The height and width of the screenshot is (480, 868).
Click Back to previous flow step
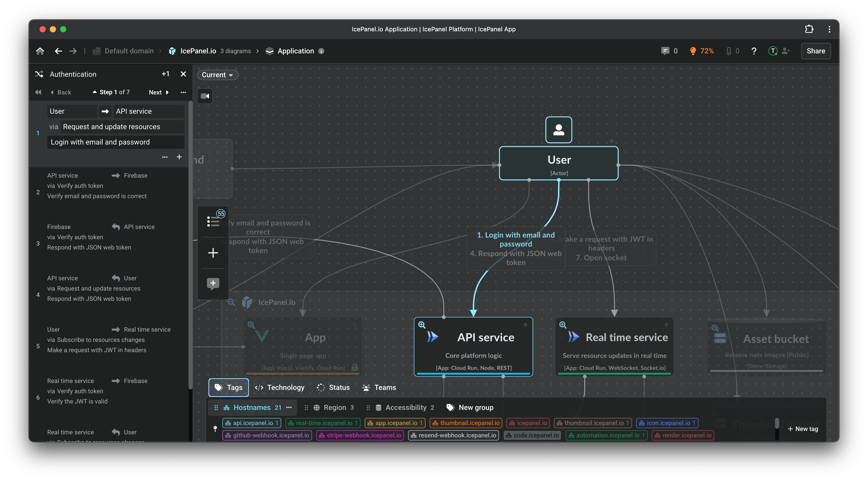point(61,92)
